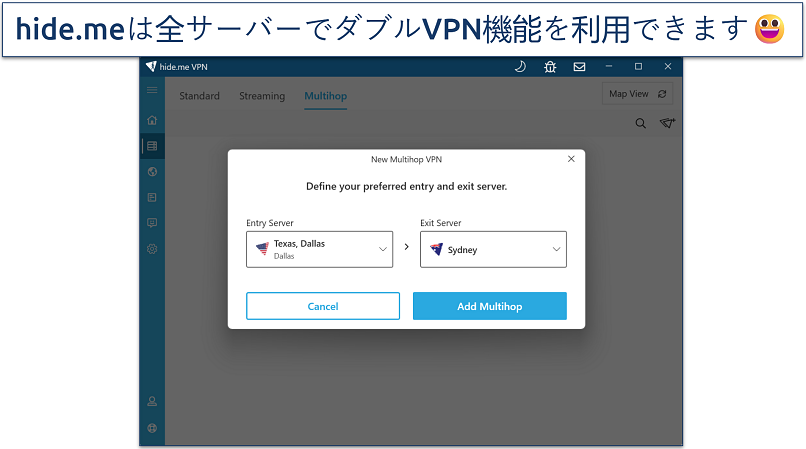Open the Entry Server dropdown

[319, 250]
